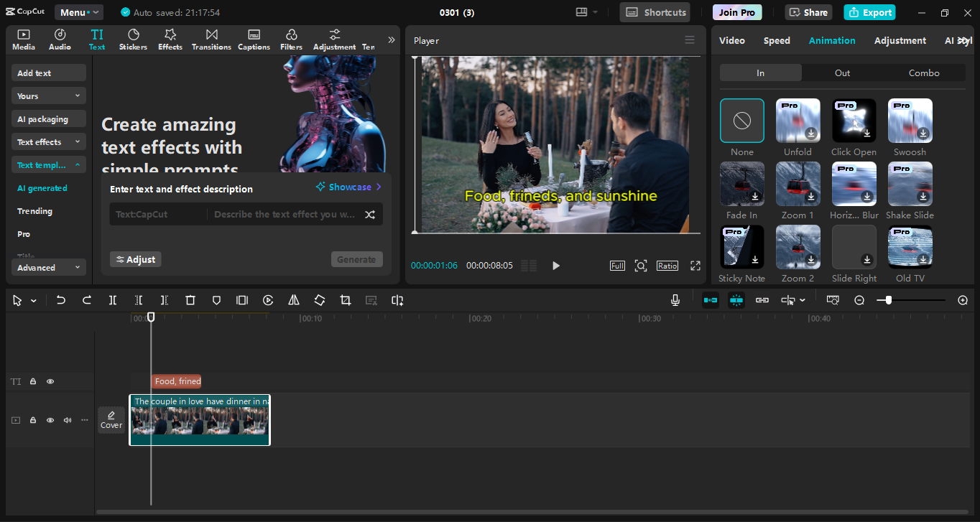The height and width of the screenshot is (522, 980).
Task: Open the Stickers panel
Action: pyautogui.click(x=133, y=39)
